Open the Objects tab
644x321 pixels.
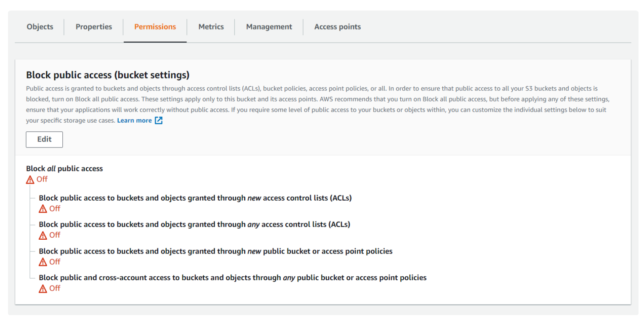click(40, 27)
